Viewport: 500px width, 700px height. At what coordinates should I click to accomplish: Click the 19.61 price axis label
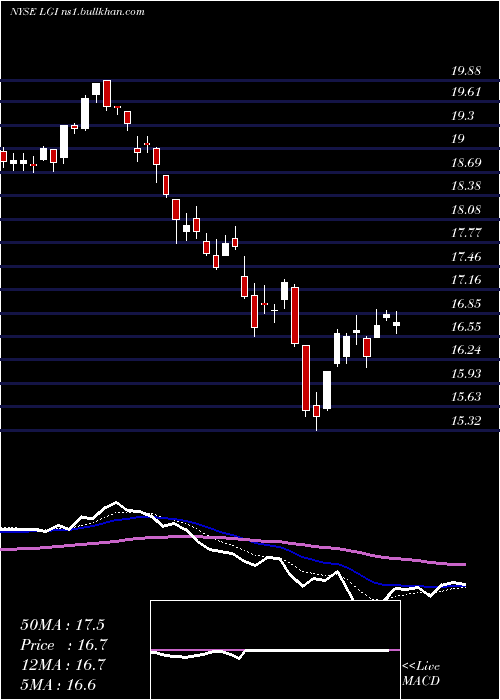(x=466, y=92)
